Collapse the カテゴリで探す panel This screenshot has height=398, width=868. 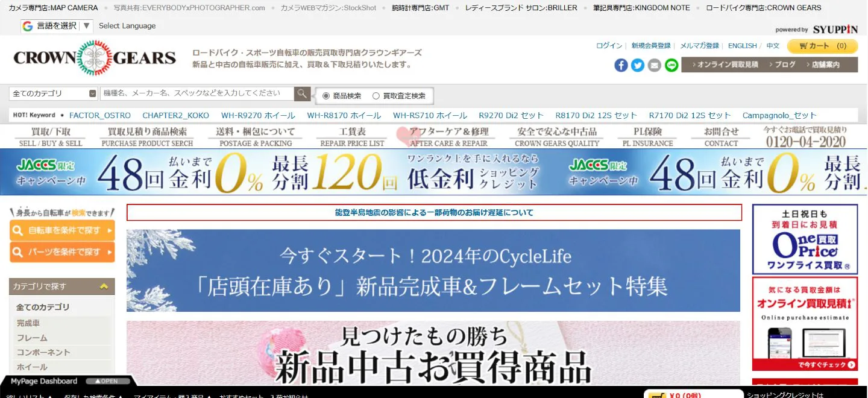[x=104, y=286]
